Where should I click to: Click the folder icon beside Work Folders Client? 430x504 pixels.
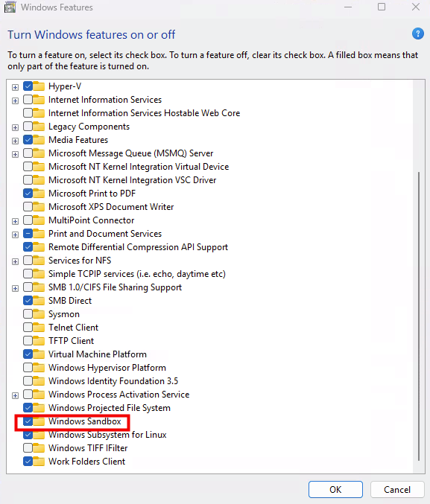click(39, 462)
